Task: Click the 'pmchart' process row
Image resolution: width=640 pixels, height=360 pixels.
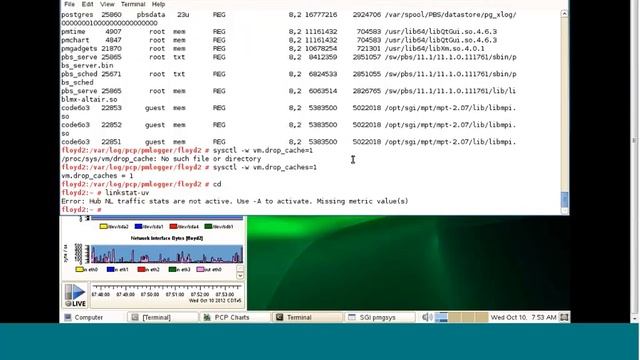Action: point(279,40)
